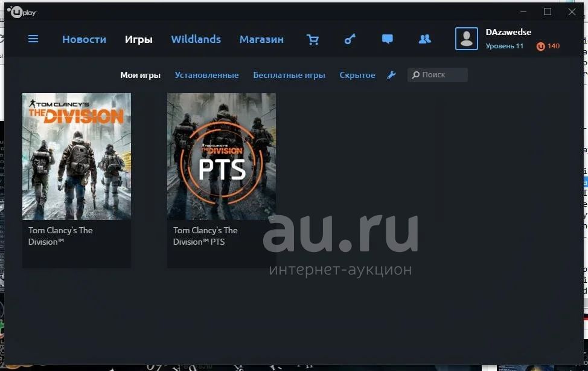The width and height of the screenshot is (588, 371).
Task: Switch to the Магазин tab
Action: (262, 39)
